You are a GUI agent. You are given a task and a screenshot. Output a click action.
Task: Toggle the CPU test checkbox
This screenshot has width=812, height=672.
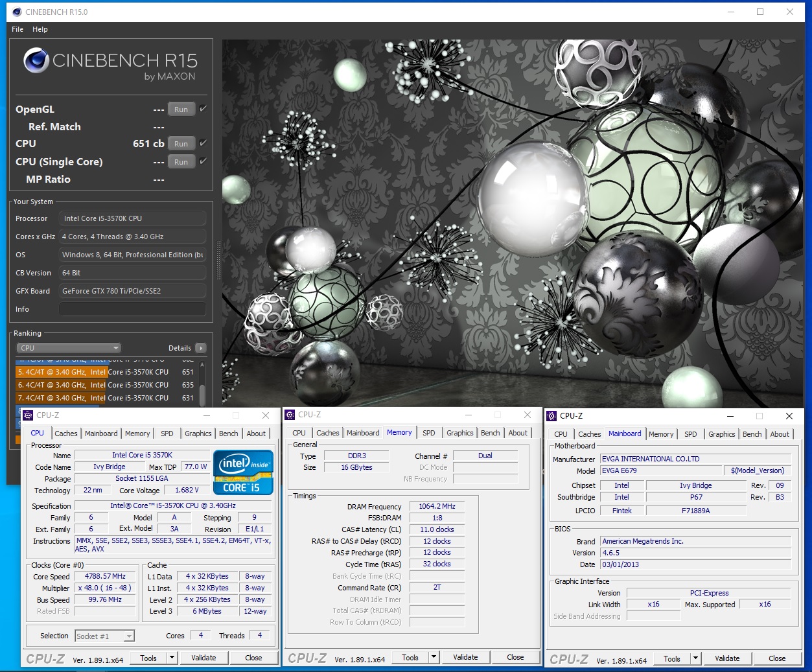click(x=203, y=143)
